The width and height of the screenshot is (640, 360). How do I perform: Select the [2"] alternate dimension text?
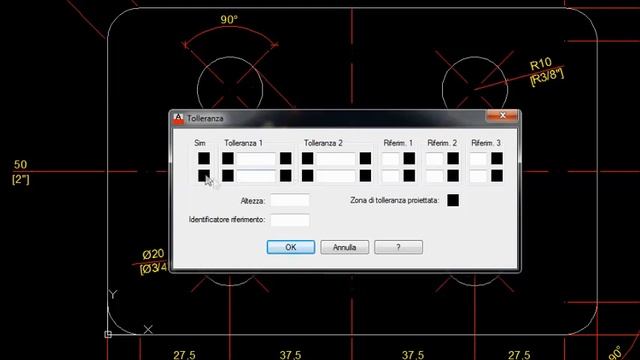[21, 179]
